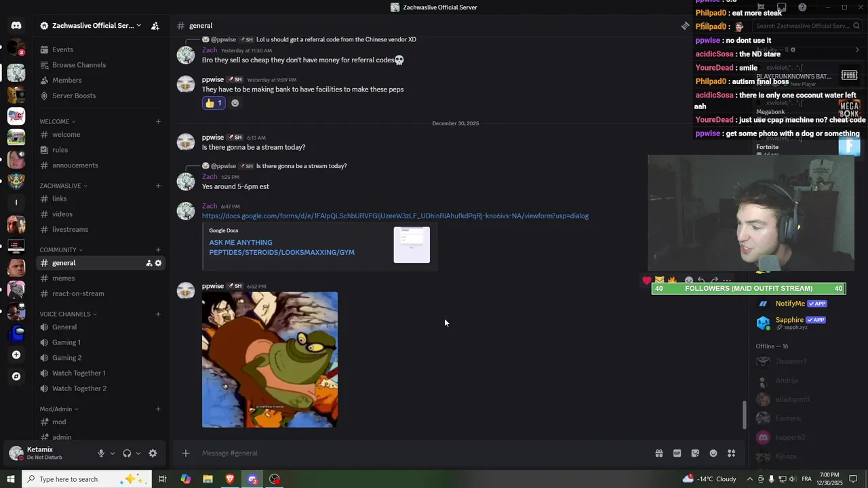Deafen with the headphones icon
The image size is (868, 488).
tap(127, 453)
